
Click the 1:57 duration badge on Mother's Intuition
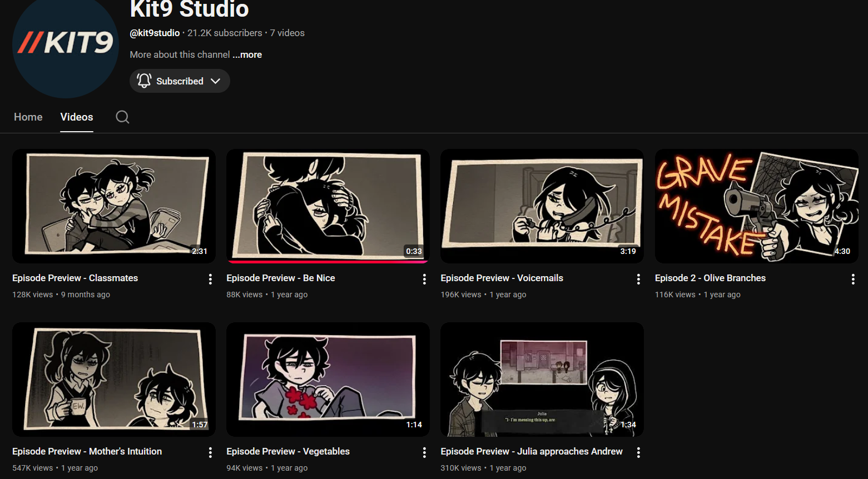click(x=200, y=425)
